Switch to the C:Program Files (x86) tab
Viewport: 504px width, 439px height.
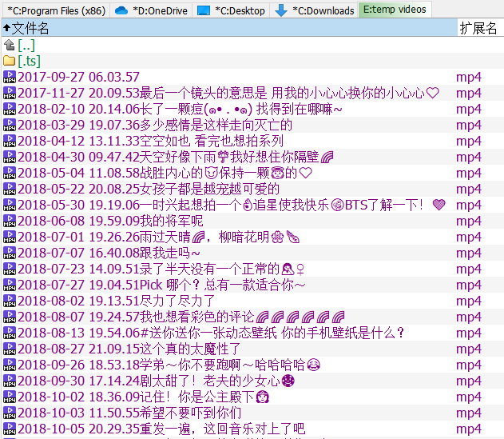pos(56,10)
